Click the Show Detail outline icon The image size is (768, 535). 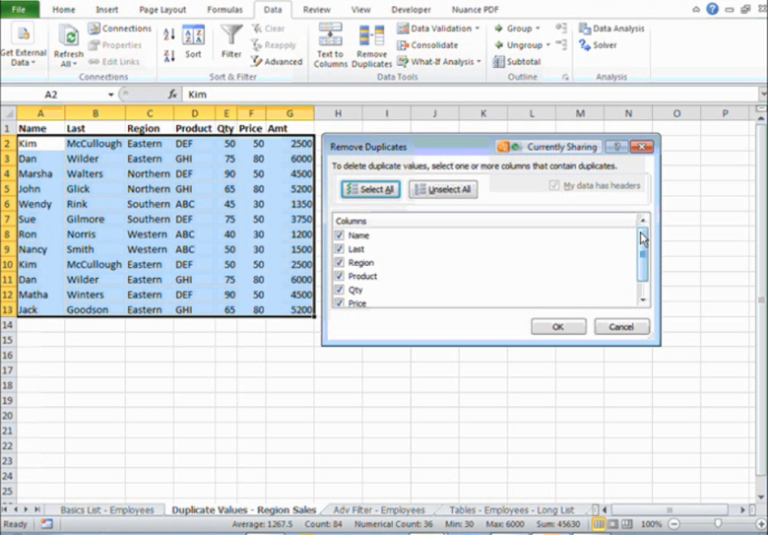[561, 28]
